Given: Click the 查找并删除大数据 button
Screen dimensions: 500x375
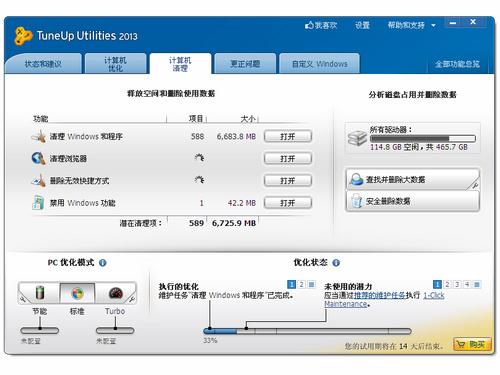Looking at the screenshot, I should [x=413, y=179].
